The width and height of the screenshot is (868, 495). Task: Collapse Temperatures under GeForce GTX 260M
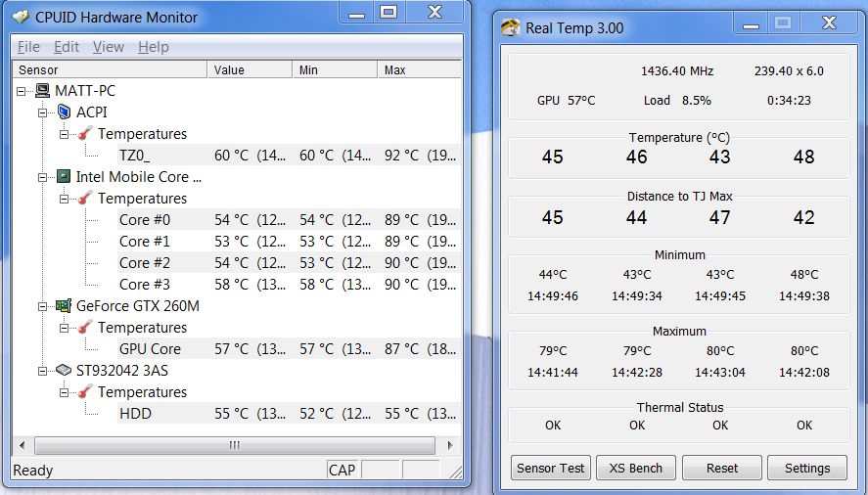65,328
